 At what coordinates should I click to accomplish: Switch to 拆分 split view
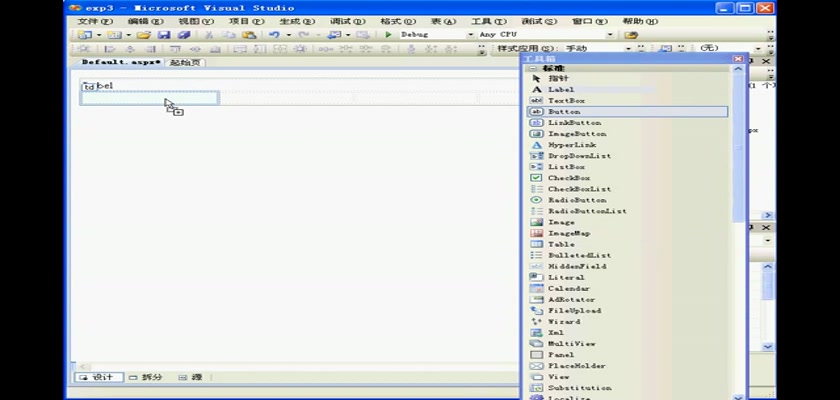point(146,377)
